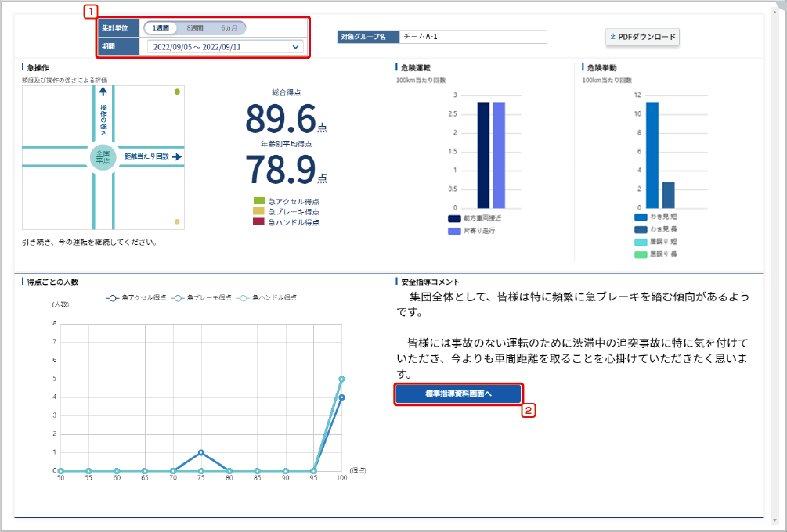Toggle わき見 短 legend in 危険挙動 chart
The image size is (787, 532).
tap(641, 217)
